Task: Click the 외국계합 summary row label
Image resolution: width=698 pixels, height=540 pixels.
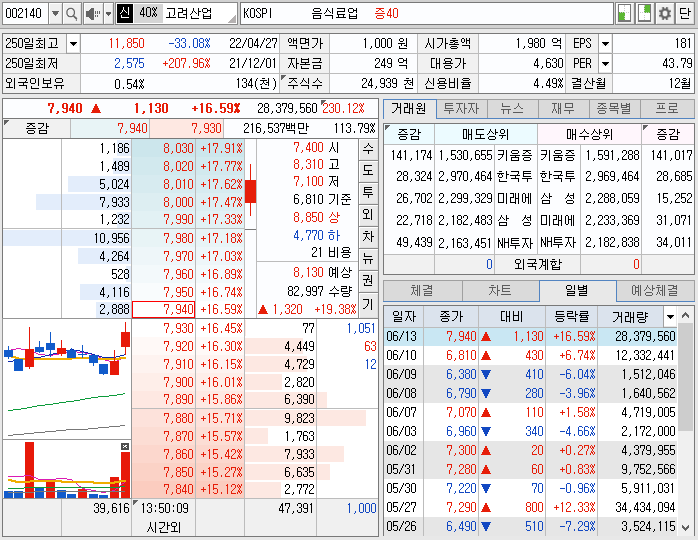Action: (x=538, y=264)
